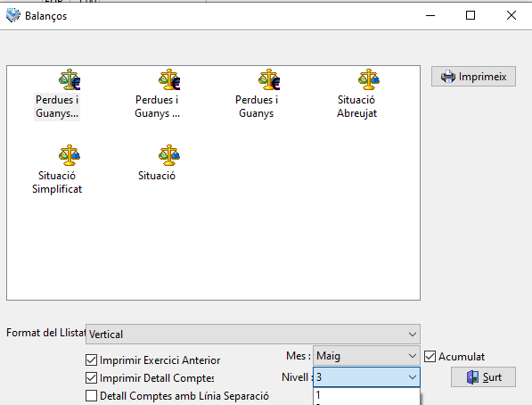Image resolution: width=532 pixels, height=405 pixels.
Task: Click the Surt exit button
Action: pos(483,376)
